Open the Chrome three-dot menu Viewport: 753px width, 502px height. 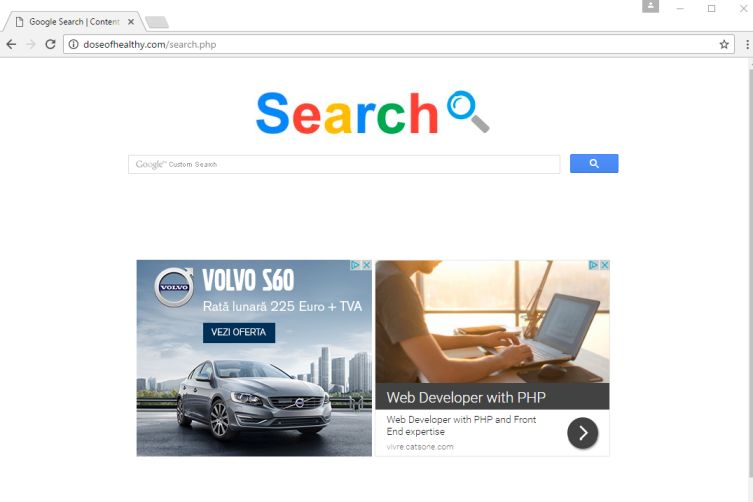point(747,44)
